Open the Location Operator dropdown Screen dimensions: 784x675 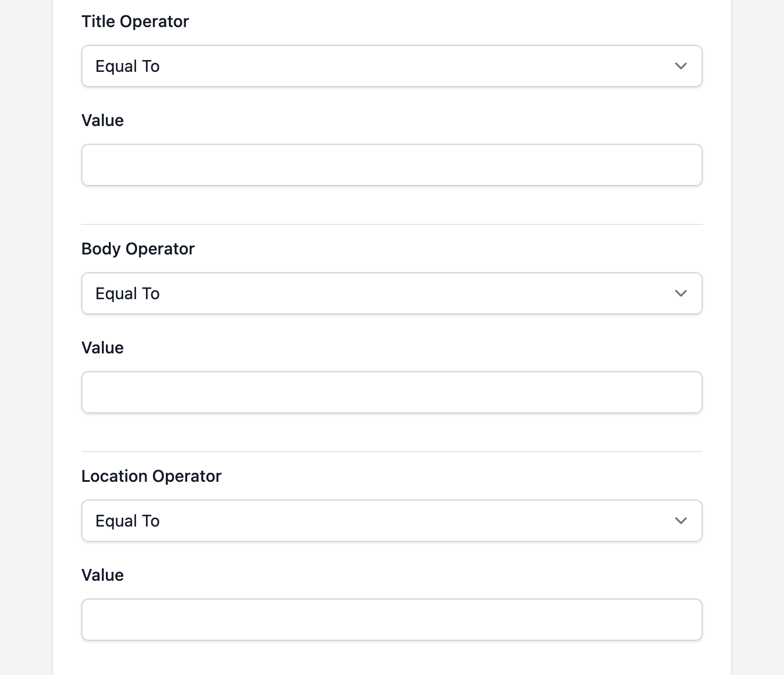click(x=391, y=521)
